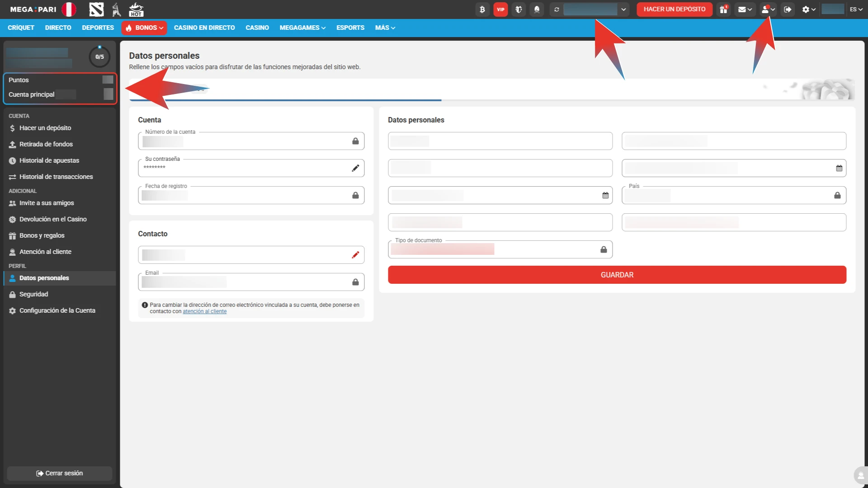Open the ESPORTS menu item

tap(350, 28)
